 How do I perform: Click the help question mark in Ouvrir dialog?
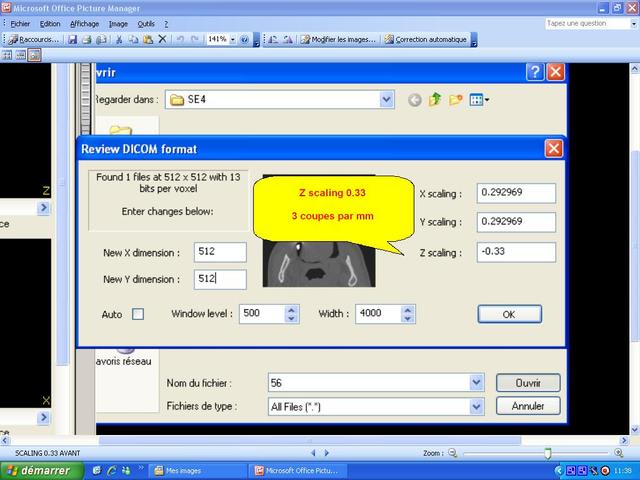tap(535, 72)
